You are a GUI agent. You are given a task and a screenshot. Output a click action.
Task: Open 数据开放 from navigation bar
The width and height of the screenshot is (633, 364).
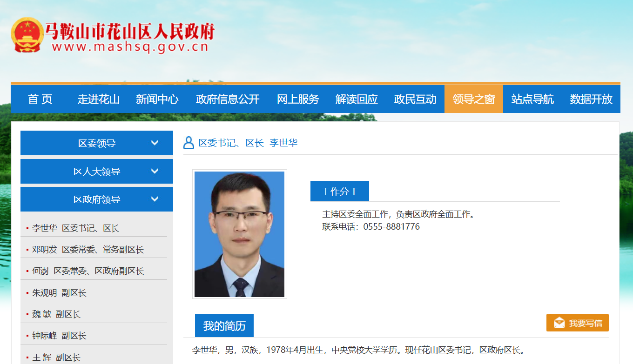pos(591,99)
